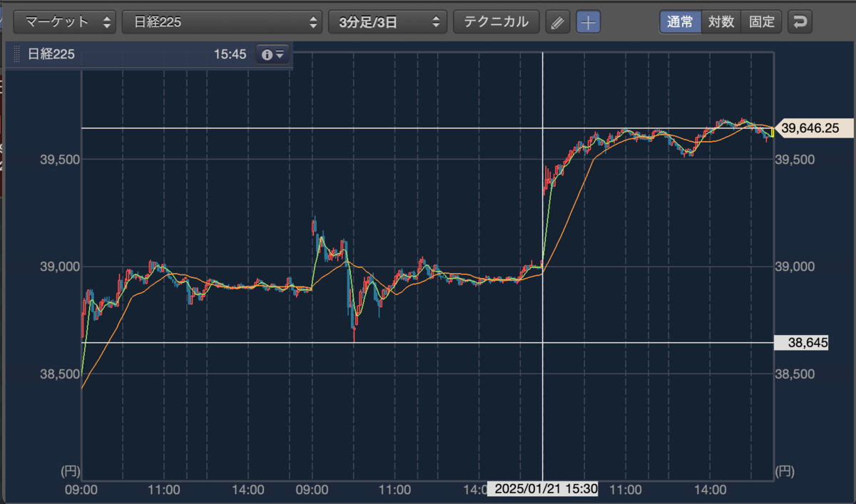Open the info dropdown in legend panel

[x=273, y=54]
